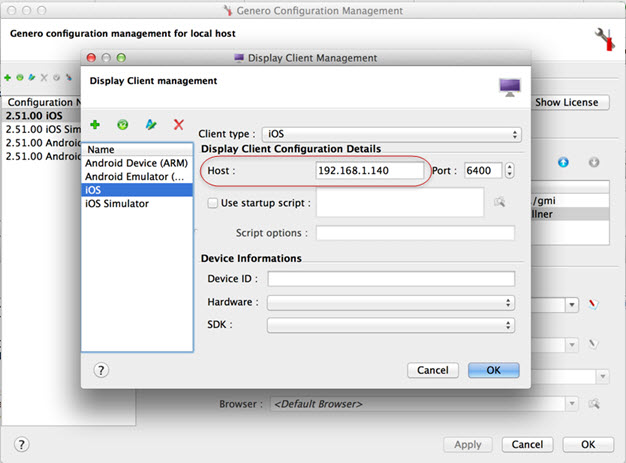Click the browse startup script magnifier icon

pos(500,203)
